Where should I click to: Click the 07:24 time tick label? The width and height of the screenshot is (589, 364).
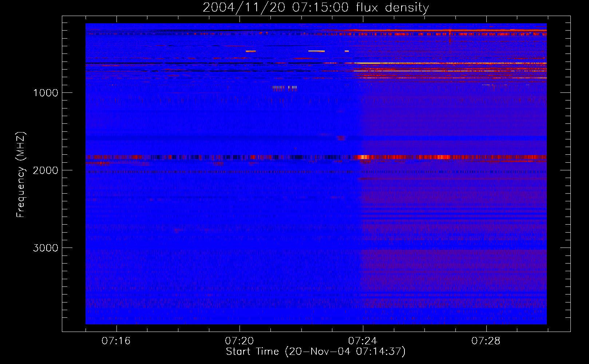363,341
